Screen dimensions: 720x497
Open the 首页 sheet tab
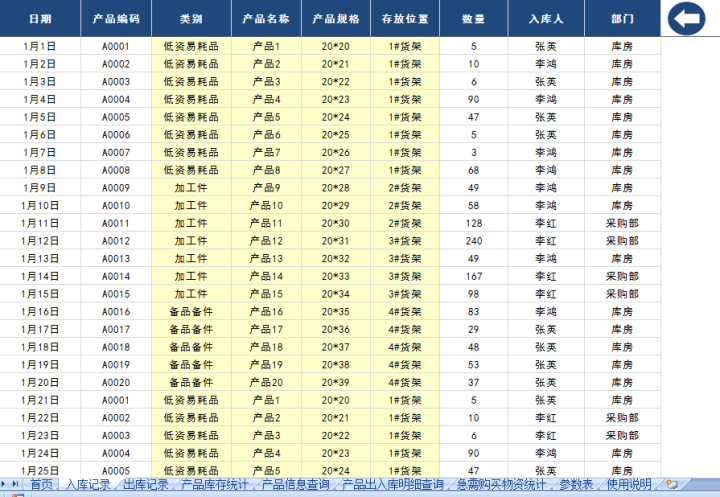tap(41, 484)
